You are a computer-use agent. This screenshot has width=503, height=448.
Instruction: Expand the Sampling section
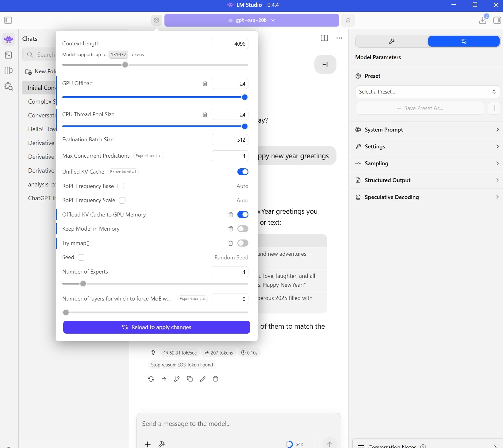(x=428, y=163)
